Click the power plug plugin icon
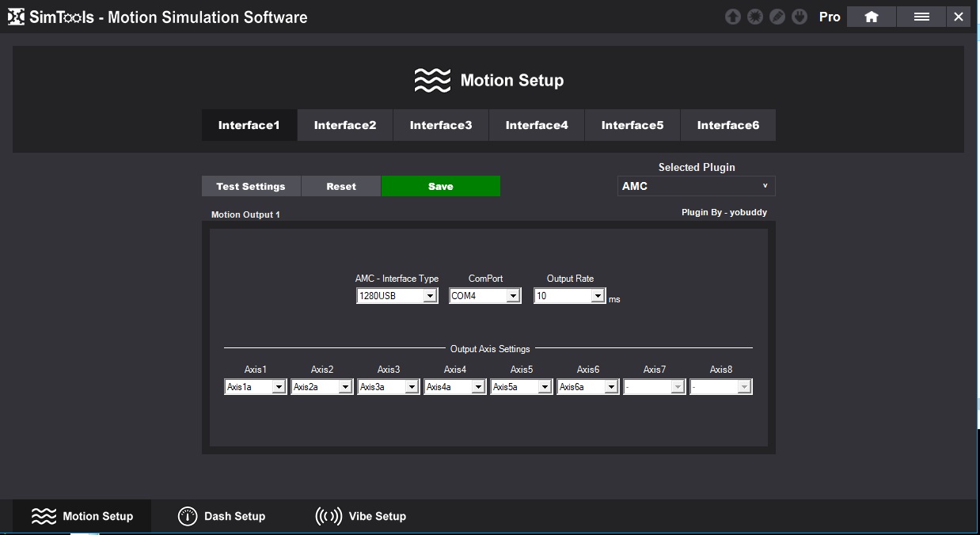 (x=800, y=17)
